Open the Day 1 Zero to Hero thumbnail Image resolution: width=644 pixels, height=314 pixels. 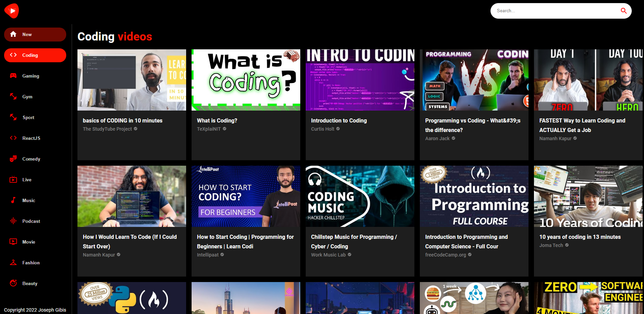pyautogui.click(x=588, y=80)
